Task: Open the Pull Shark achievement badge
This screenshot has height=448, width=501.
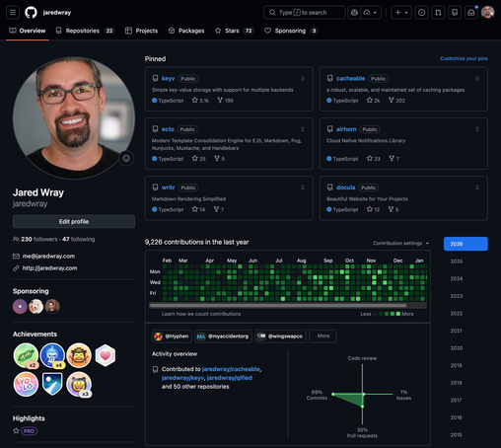Action: tap(52, 355)
